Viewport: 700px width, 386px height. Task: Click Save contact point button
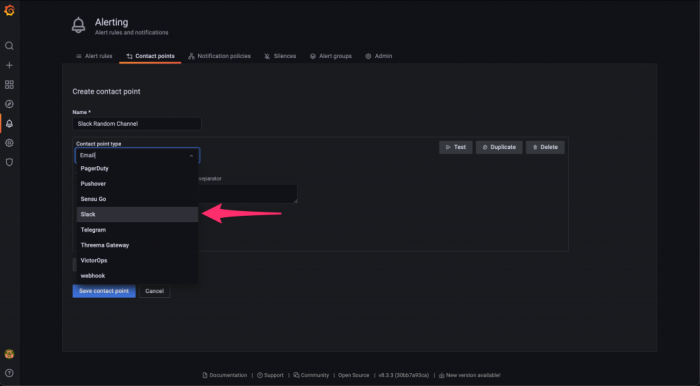(x=104, y=291)
